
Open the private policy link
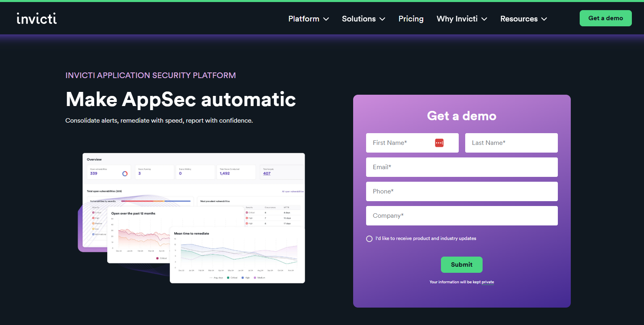click(487, 282)
